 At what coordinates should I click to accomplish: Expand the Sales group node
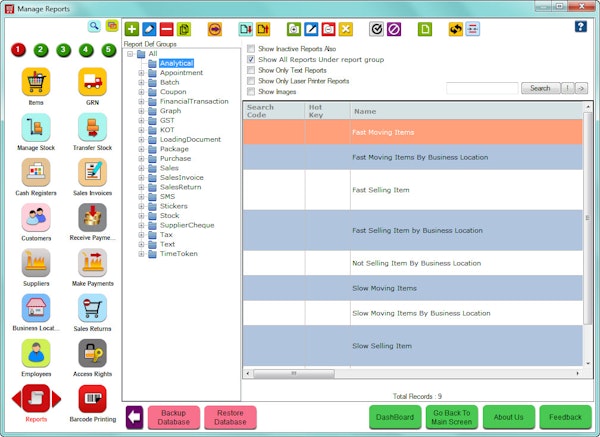click(x=141, y=168)
